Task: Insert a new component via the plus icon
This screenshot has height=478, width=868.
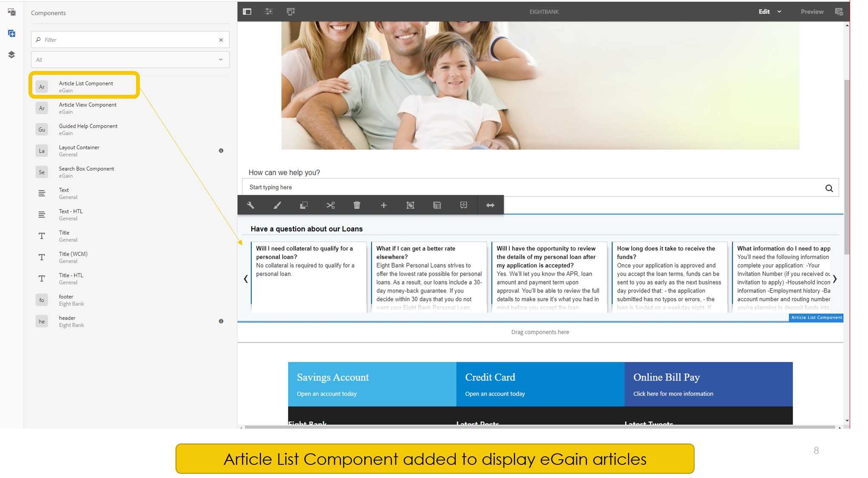Action: tap(383, 205)
